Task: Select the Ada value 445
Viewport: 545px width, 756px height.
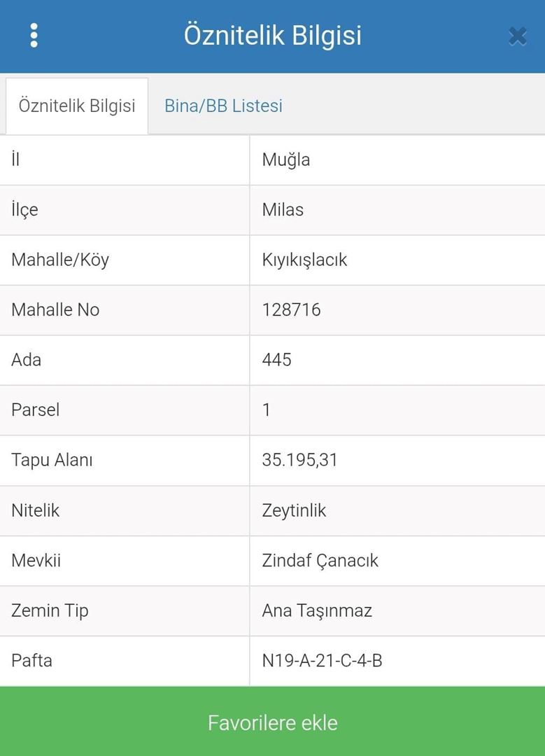Action: click(x=276, y=360)
